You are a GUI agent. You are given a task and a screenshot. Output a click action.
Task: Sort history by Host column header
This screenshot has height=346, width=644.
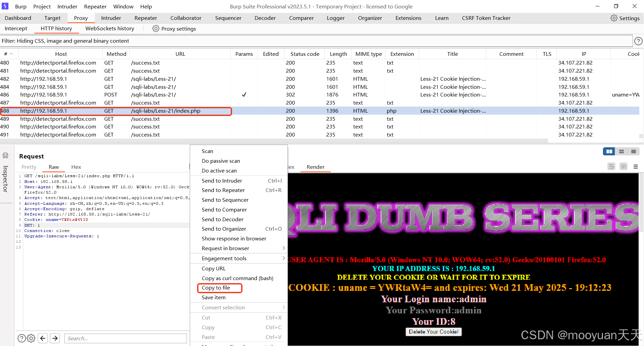point(61,54)
